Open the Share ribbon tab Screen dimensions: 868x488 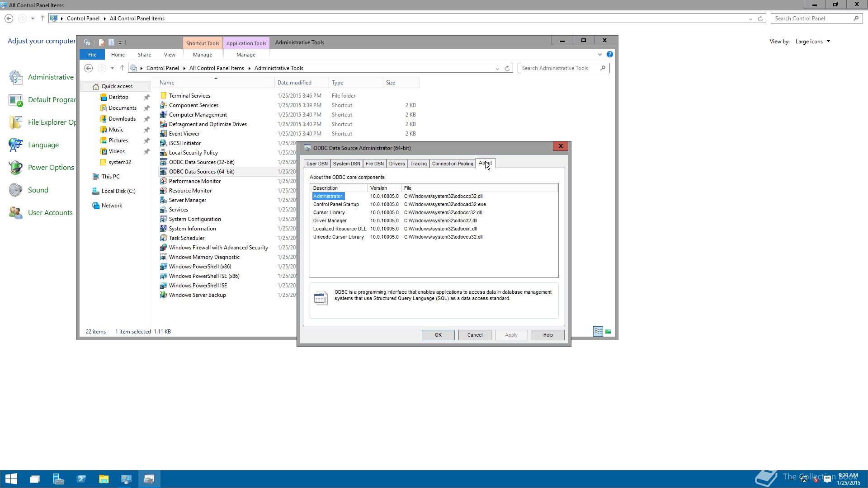(x=145, y=55)
